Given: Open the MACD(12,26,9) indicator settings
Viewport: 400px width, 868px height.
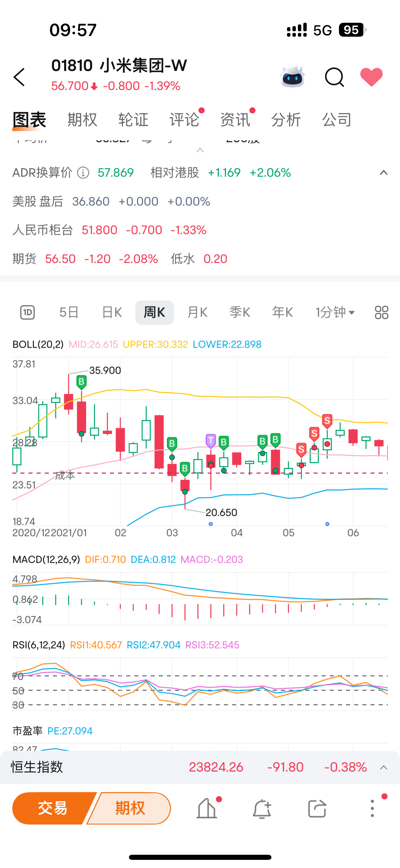Looking at the screenshot, I should pyautogui.click(x=46, y=559).
